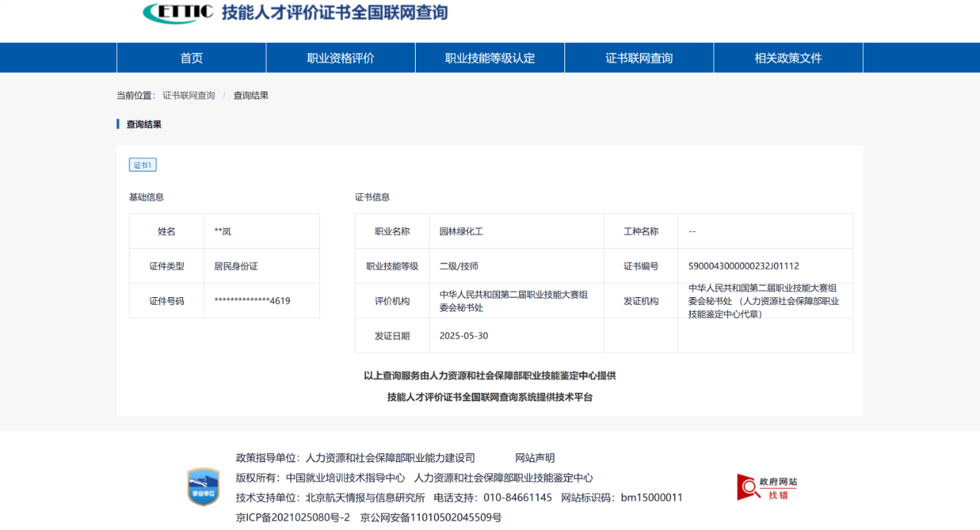Click the CETTIC logo in header

click(178, 12)
